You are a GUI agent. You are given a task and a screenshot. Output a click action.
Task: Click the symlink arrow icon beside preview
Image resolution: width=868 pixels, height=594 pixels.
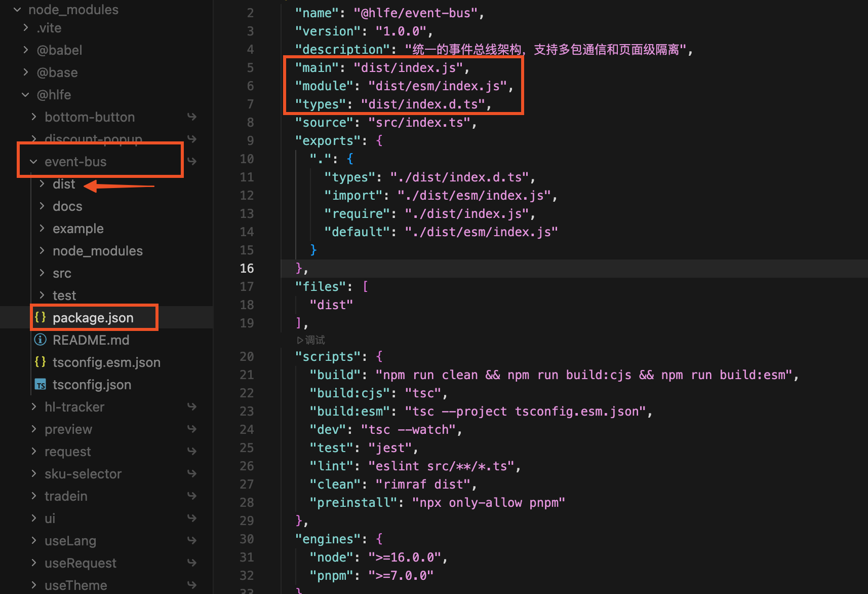point(192,429)
